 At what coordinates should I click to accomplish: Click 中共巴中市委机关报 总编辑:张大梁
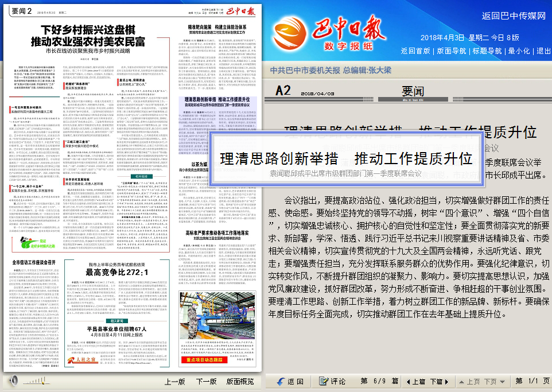[331, 70]
